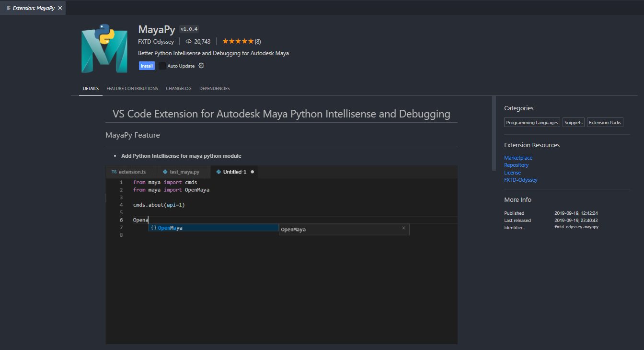Screen dimensions: 644x350
Task: Show the Dependencies tab
Action: coord(214,89)
